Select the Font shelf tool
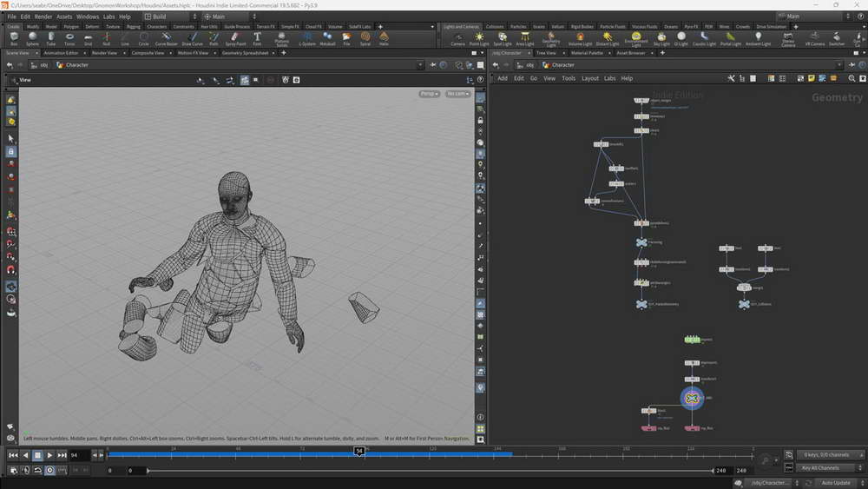Image resolution: width=868 pixels, height=489 pixels. [x=257, y=39]
